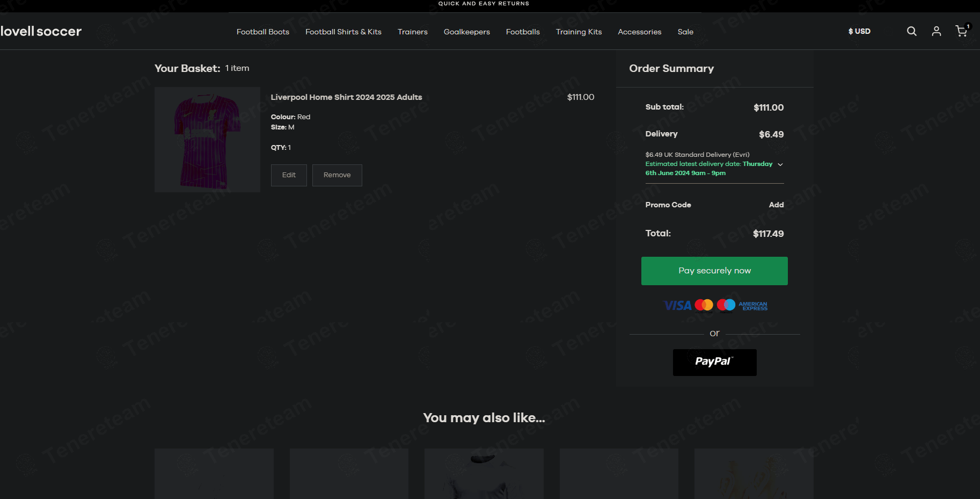This screenshot has width=980, height=499.
Task: Open the Training Kits menu
Action: 579,32
